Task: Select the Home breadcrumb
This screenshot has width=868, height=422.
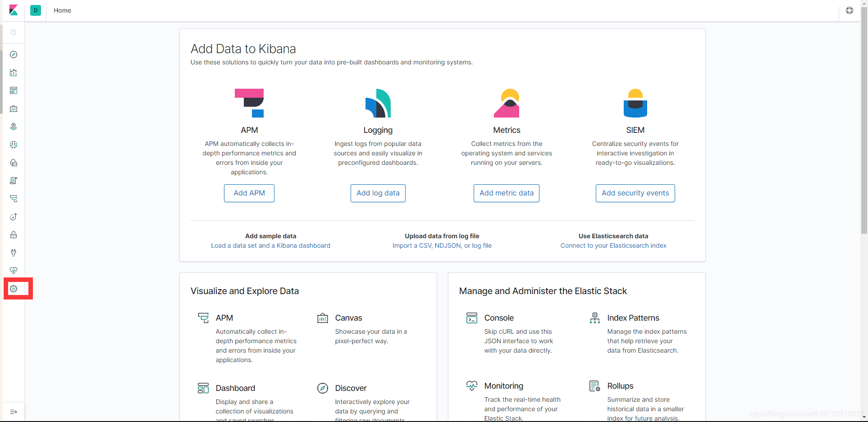Action: (62, 10)
